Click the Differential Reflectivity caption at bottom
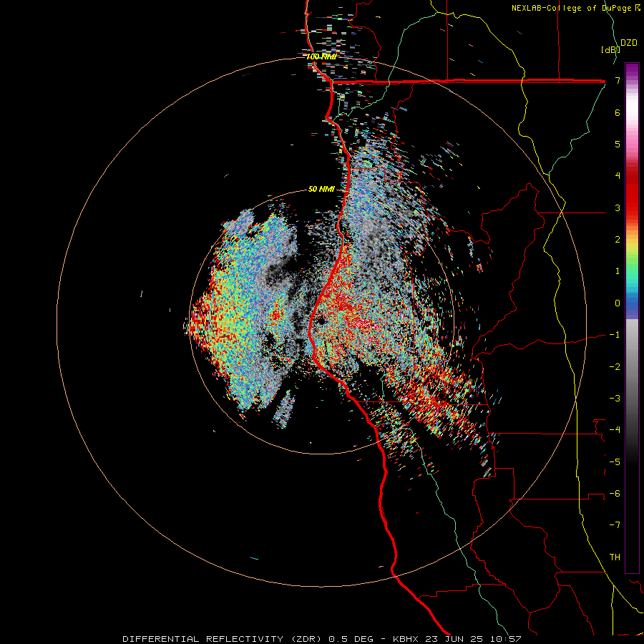This screenshot has width=644, height=644. [x=322, y=639]
